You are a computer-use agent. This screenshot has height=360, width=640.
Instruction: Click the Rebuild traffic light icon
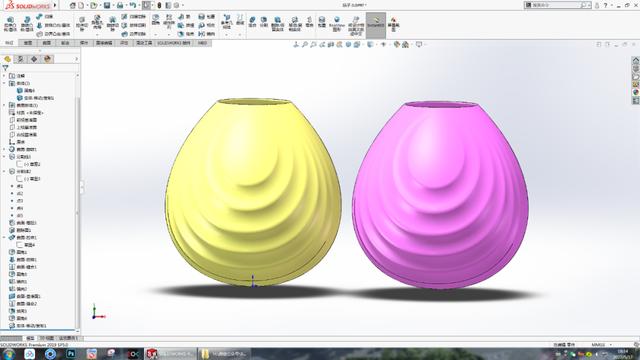[160, 5]
